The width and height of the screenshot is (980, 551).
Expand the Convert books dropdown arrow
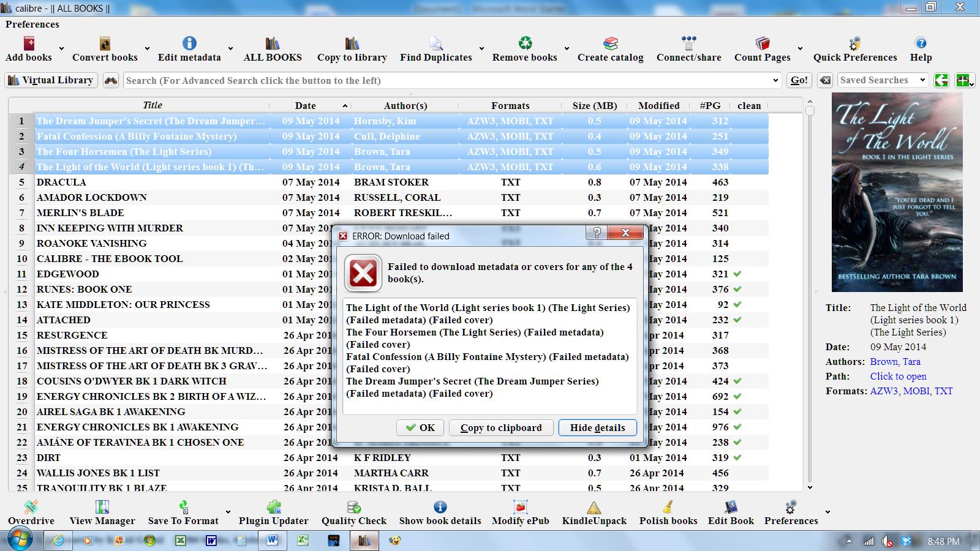[x=147, y=48]
